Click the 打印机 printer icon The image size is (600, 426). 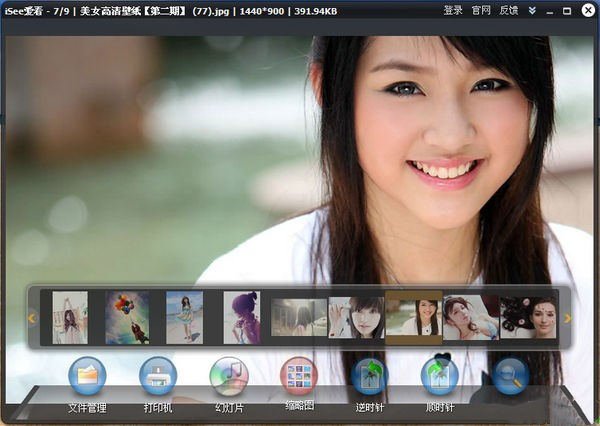point(158,378)
